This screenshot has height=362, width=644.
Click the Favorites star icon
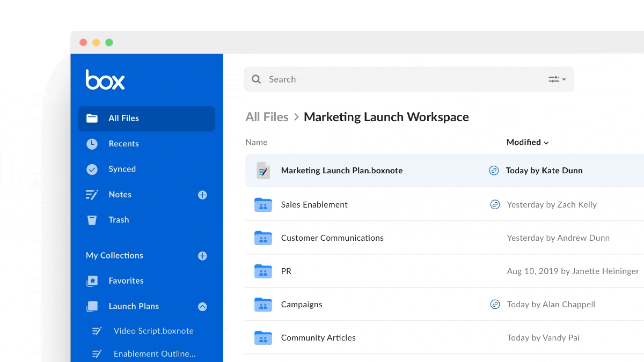[92, 280]
